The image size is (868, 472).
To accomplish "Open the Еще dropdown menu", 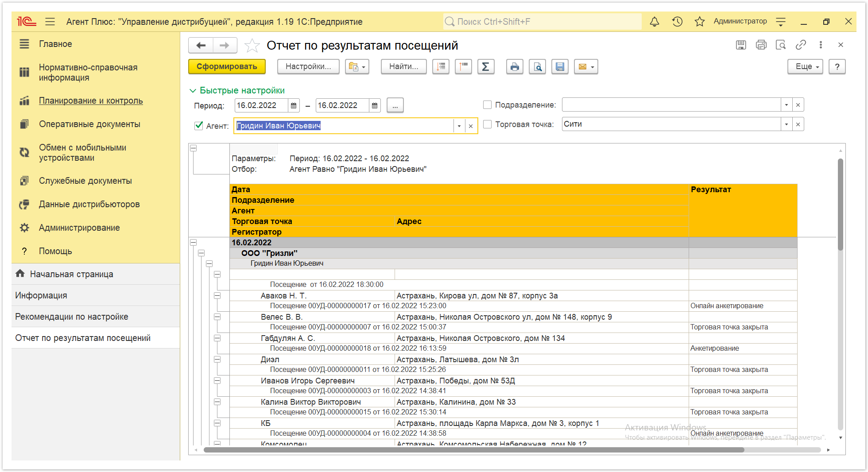I will 805,67.
